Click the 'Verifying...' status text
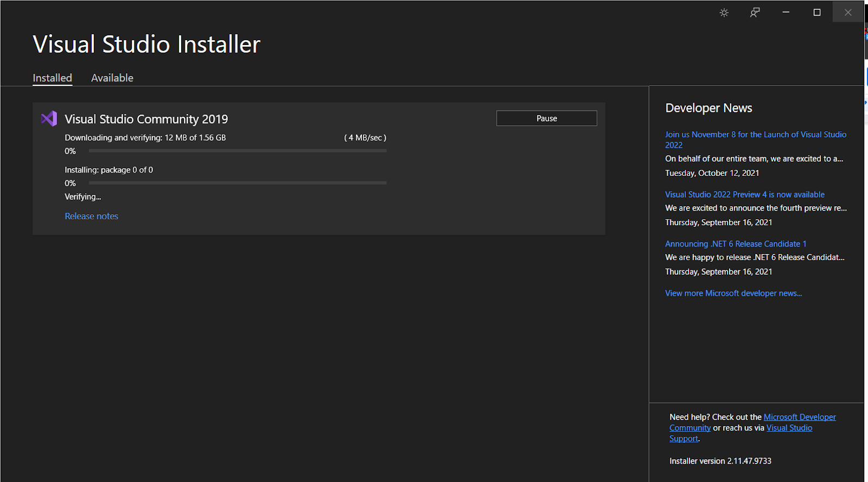 point(83,196)
